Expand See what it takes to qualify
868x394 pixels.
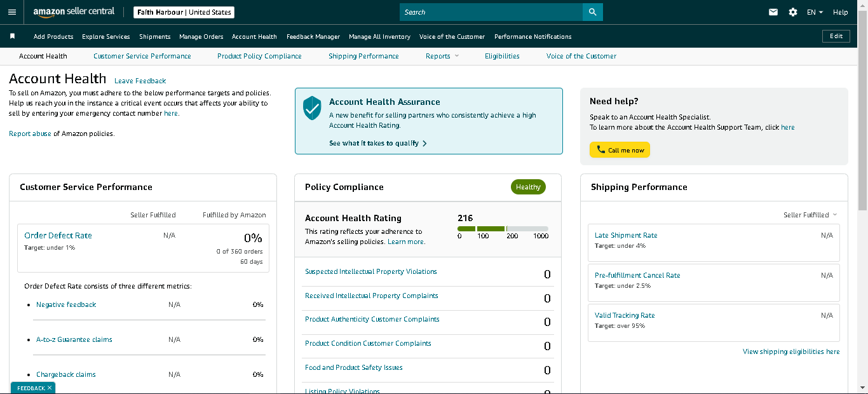pos(378,143)
